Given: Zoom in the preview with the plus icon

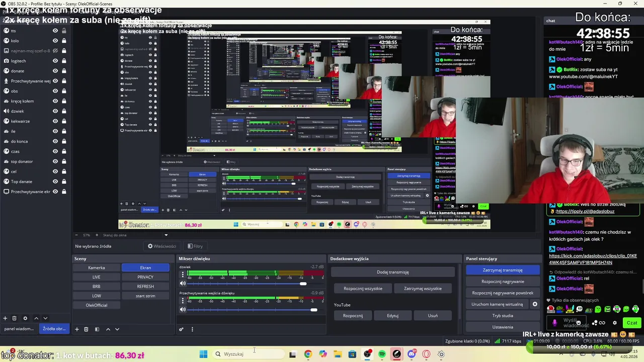Looking at the screenshot, I should (97, 235).
